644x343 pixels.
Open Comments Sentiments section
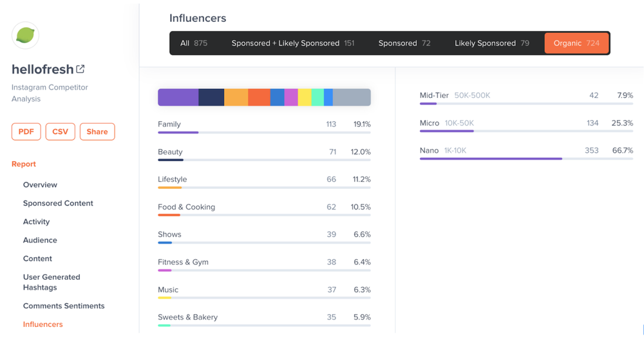pyautogui.click(x=64, y=306)
